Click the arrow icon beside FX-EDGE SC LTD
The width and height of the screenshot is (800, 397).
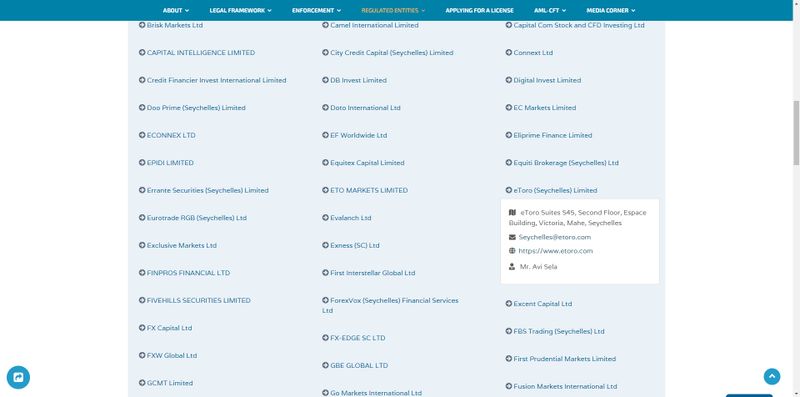[326, 338]
